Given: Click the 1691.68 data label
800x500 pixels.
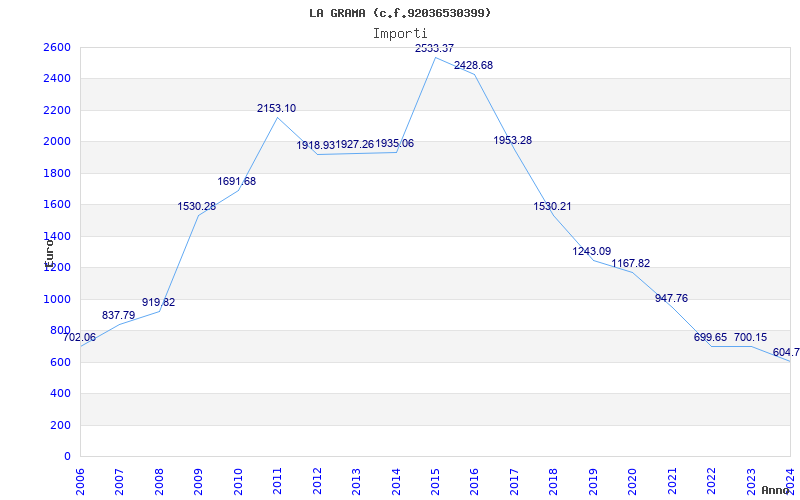Looking at the screenshot, I should click(x=237, y=181).
